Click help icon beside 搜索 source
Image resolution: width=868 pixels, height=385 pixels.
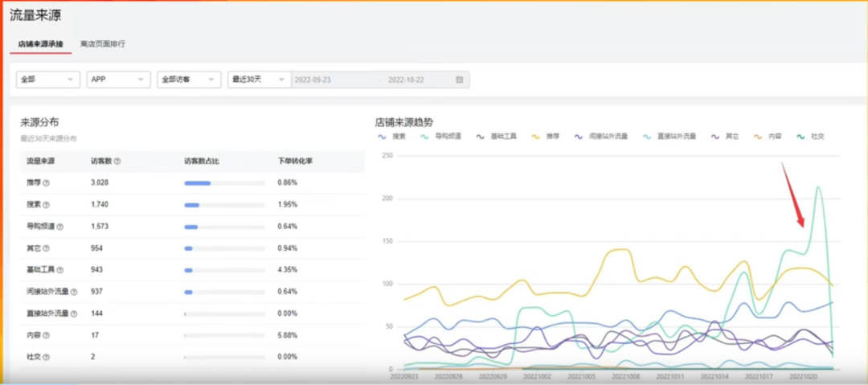click(x=46, y=205)
